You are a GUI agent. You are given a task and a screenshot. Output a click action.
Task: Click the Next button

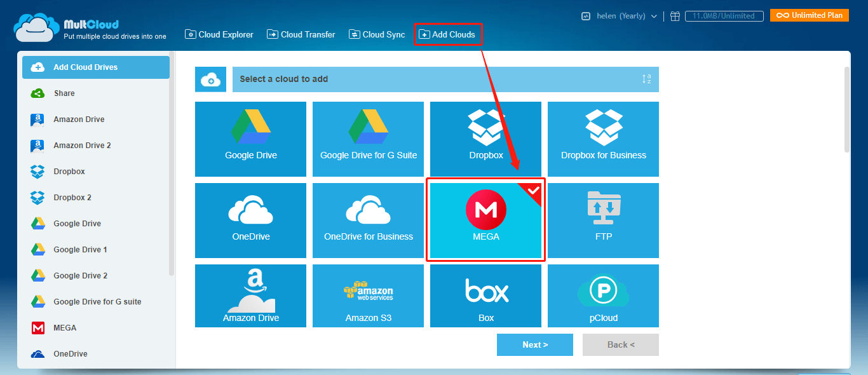coord(534,344)
